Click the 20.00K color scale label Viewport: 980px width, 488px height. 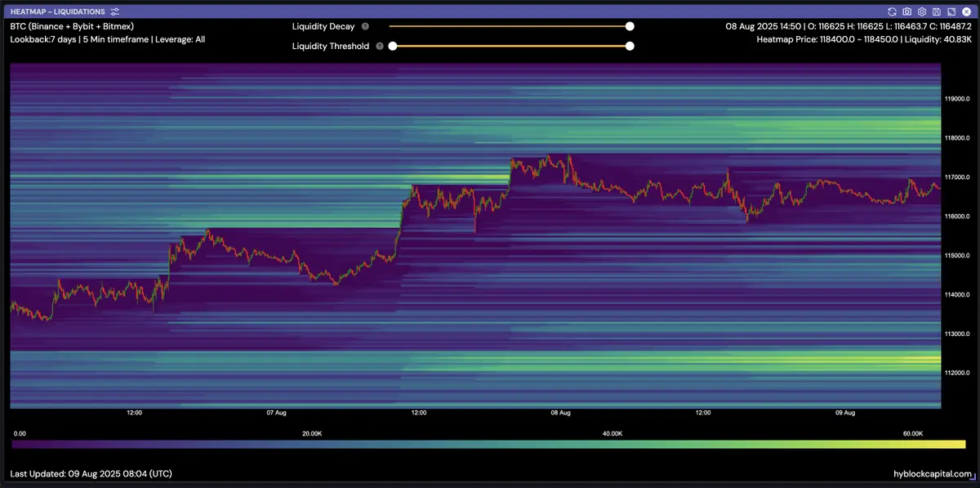tap(312, 433)
